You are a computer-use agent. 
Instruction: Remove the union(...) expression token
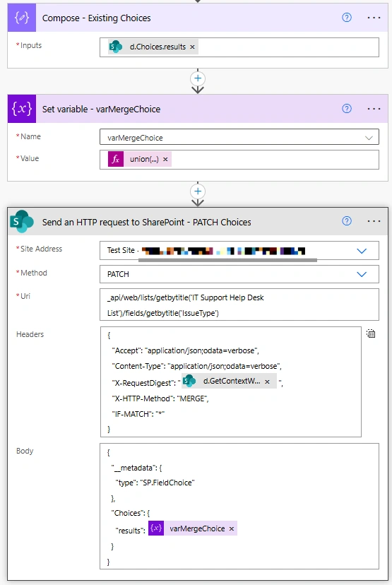(165, 159)
